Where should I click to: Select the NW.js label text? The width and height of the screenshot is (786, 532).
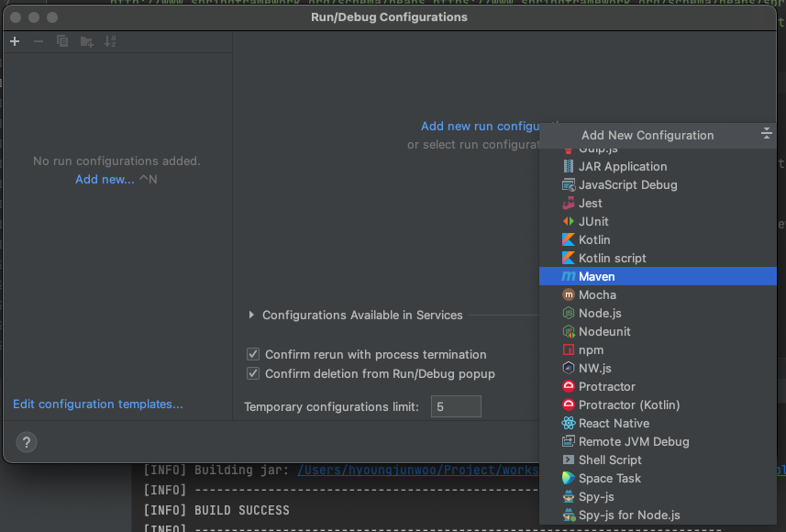[595, 369]
